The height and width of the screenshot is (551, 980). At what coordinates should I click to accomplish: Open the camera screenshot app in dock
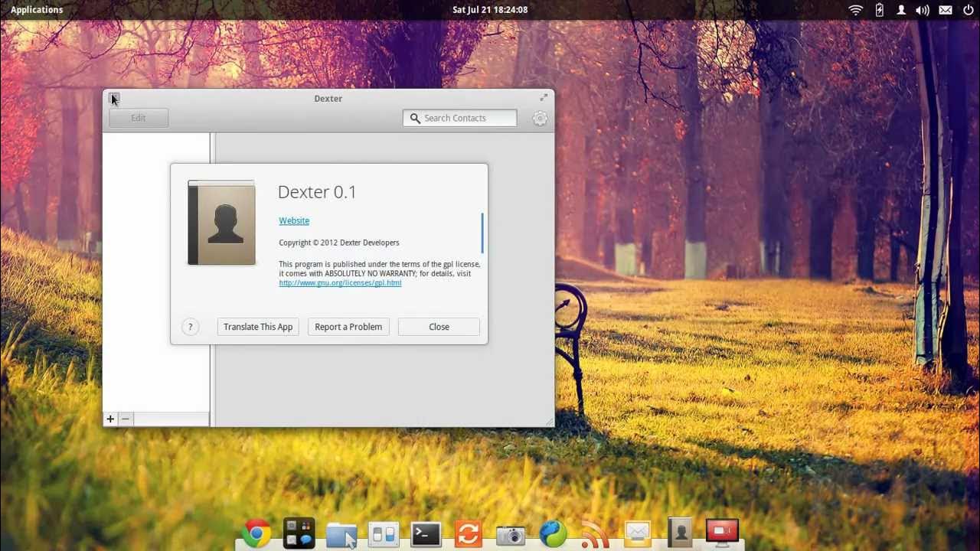coord(511,535)
